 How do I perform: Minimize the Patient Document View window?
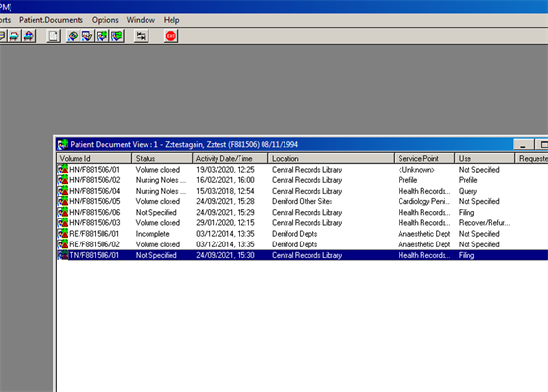tap(523, 144)
